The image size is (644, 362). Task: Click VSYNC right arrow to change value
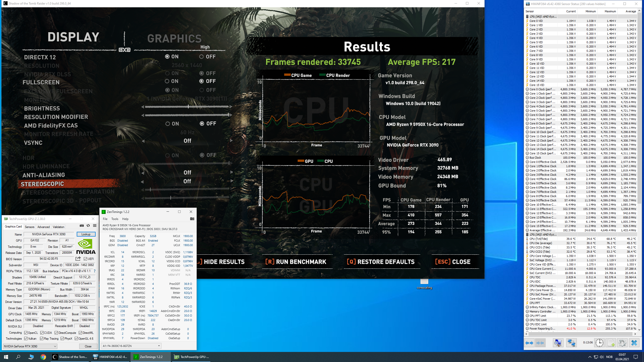tap(231, 141)
